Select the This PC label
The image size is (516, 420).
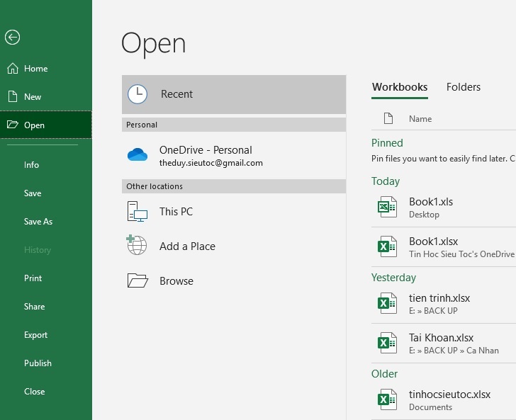point(176,212)
